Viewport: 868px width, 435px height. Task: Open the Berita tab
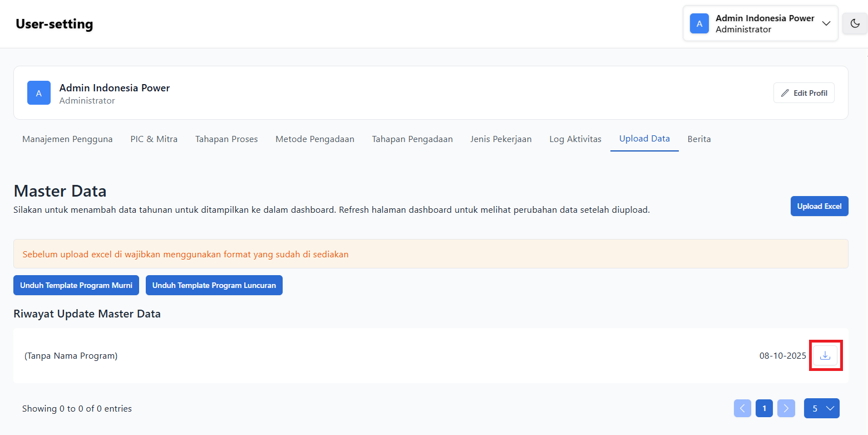699,139
